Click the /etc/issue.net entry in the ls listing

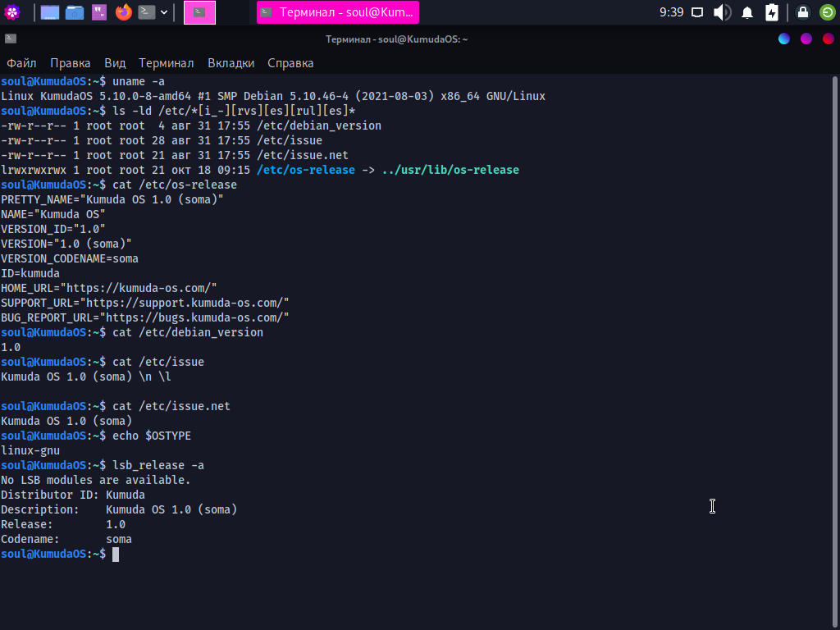coord(303,155)
